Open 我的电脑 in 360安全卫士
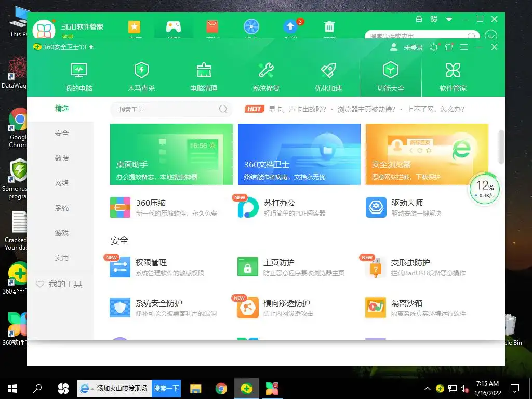 pyautogui.click(x=79, y=77)
